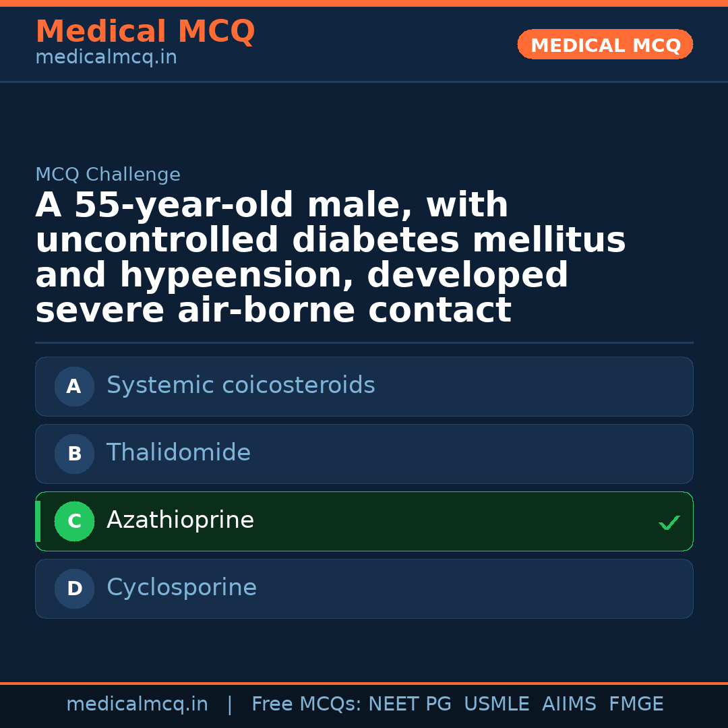Open the medicalmcq.in link under the title
The image size is (728, 728).
[106, 58]
